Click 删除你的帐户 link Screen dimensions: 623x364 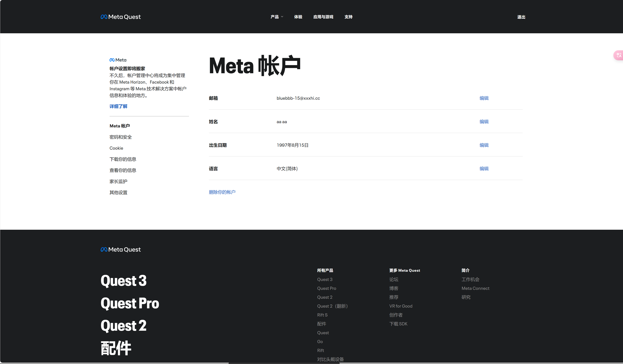pos(222,192)
